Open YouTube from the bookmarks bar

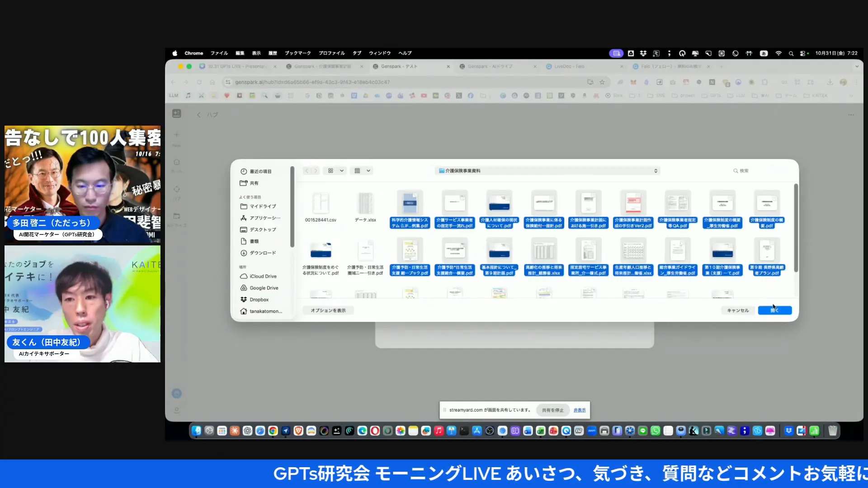[424, 95]
